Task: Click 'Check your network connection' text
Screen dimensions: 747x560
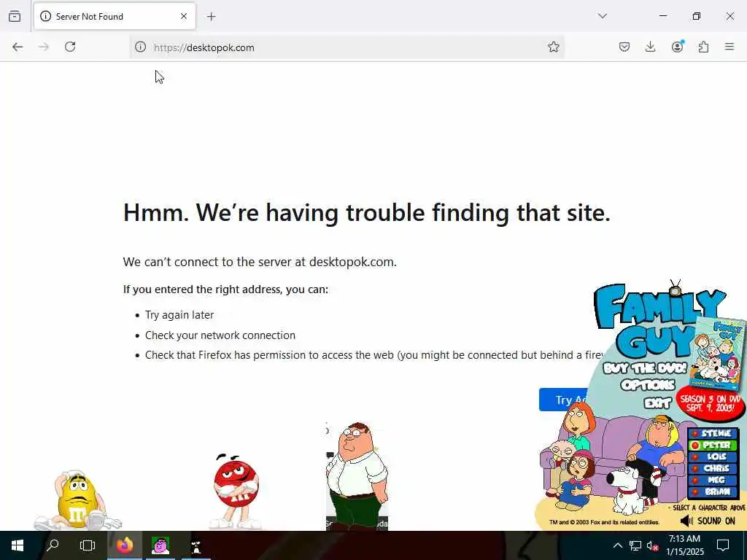Action: tap(220, 335)
